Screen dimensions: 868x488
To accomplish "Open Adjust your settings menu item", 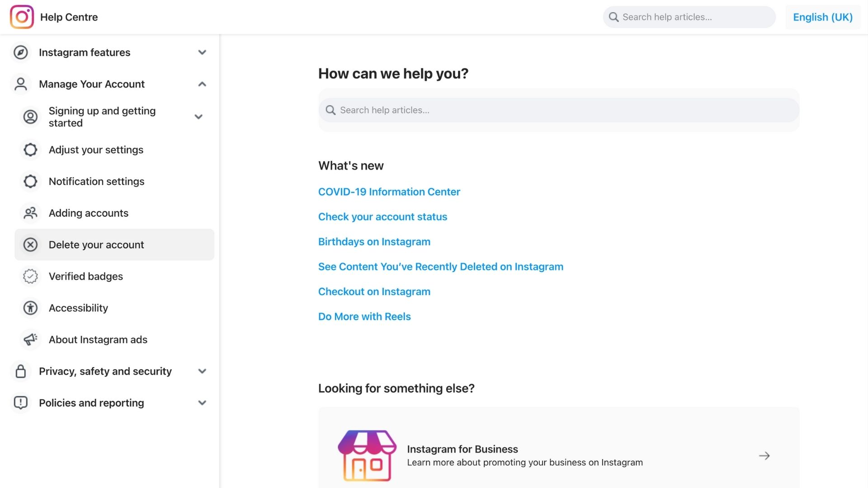I will [x=114, y=150].
